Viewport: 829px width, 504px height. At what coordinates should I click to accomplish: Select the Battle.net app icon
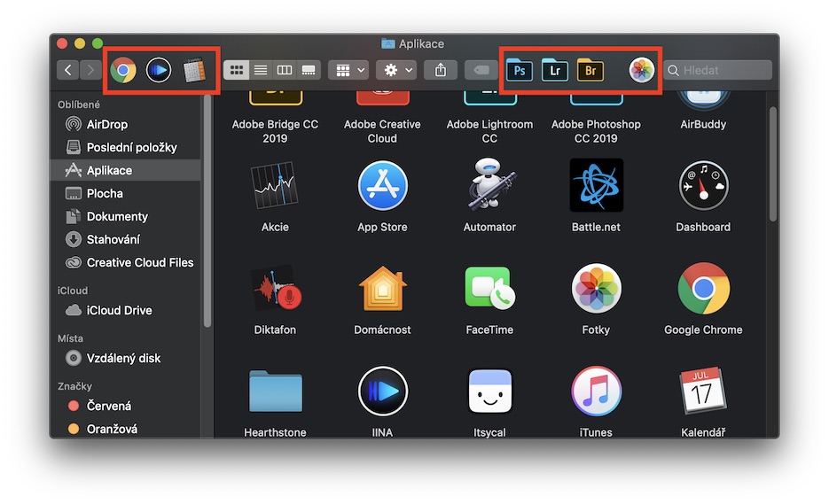597,185
